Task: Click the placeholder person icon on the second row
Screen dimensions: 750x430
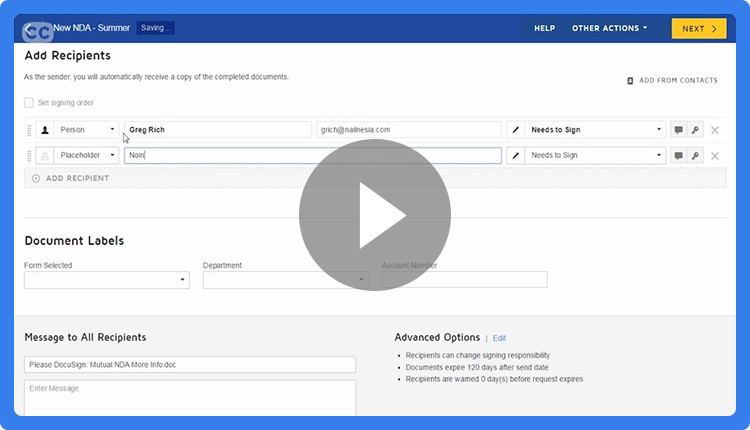Action: [45, 155]
